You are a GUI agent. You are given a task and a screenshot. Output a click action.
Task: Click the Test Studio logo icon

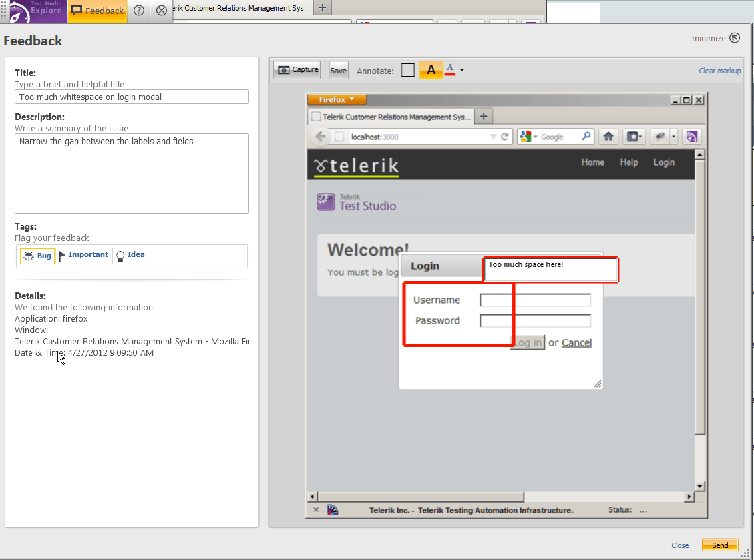pyautogui.click(x=325, y=202)
